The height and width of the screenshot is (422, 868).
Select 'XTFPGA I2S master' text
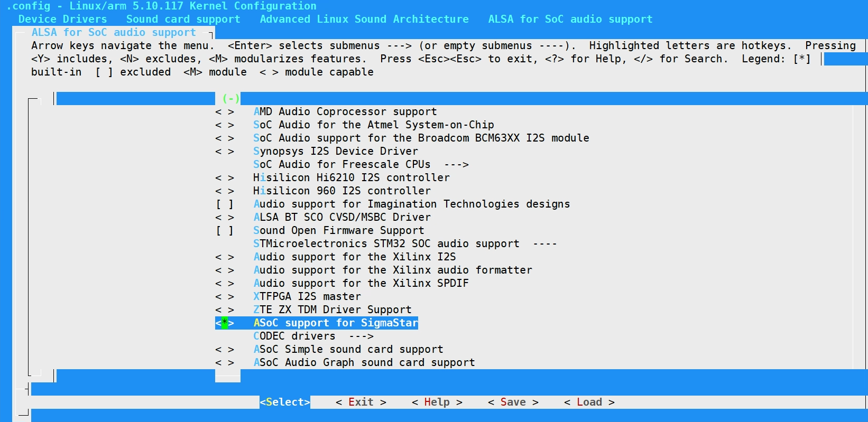pyautogui.click(x=307, y=296)
